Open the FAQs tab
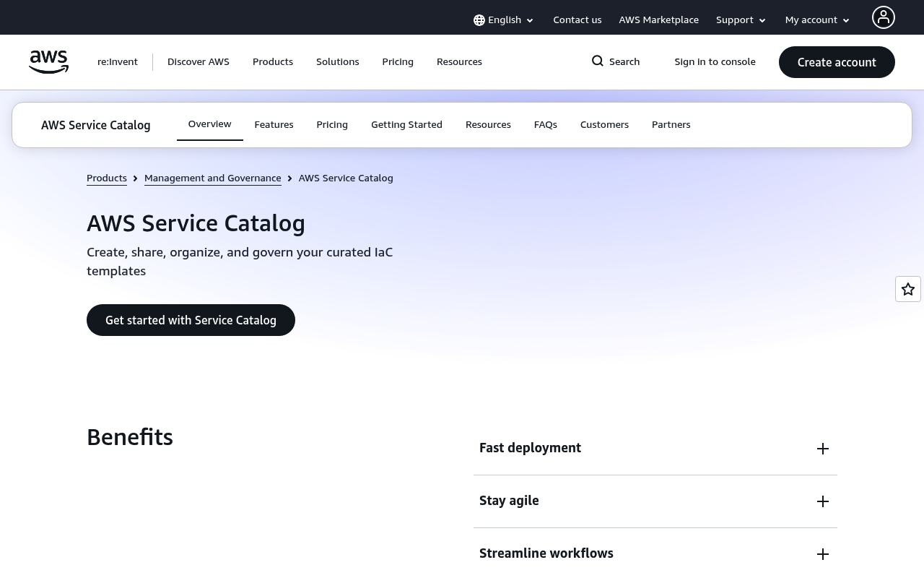The image size is (924, 578). 546,125
